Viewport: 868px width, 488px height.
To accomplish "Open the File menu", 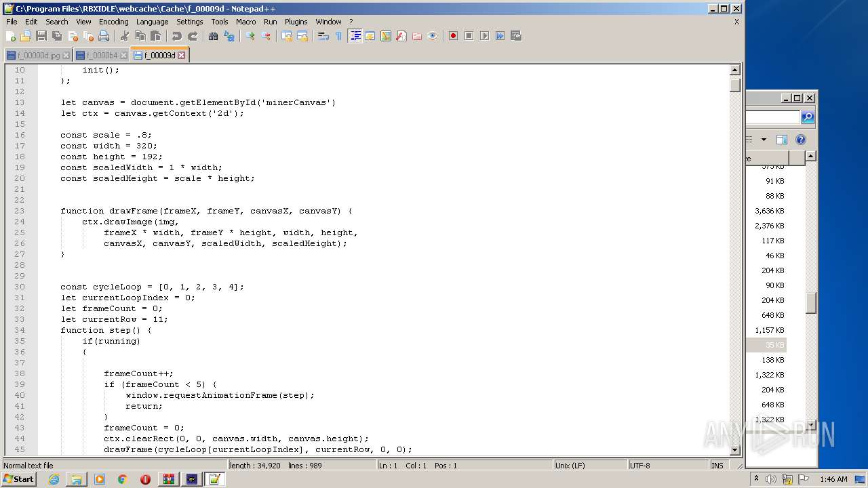I will coord(12,22).
